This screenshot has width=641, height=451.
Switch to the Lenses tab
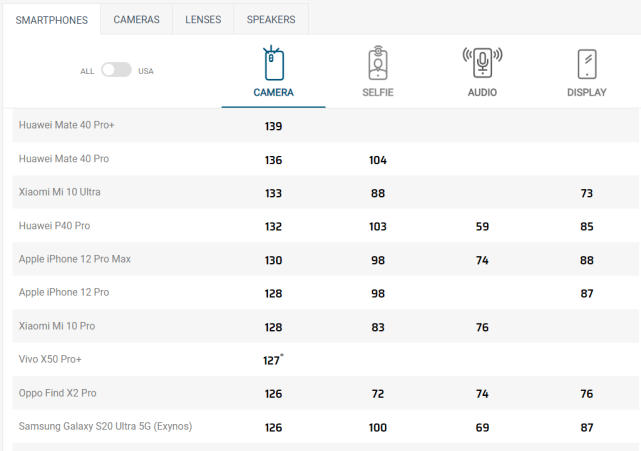click(x=203, y=19)
